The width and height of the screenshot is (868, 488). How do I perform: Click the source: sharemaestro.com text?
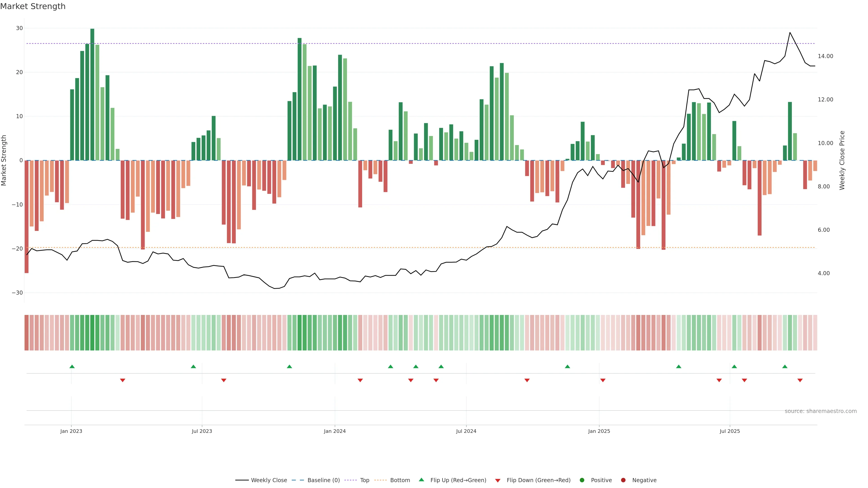pyautogui.click(x=821, y=411)
